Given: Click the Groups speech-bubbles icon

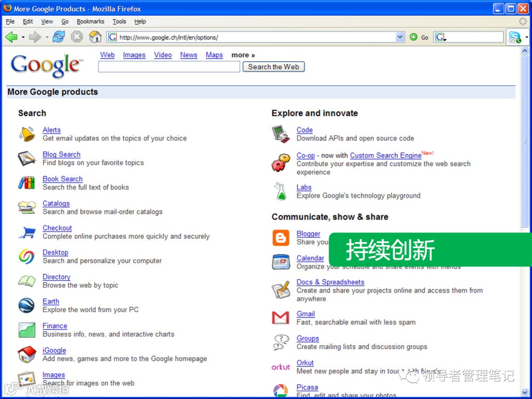Looking at the screenshot, I should click(281, 342).
